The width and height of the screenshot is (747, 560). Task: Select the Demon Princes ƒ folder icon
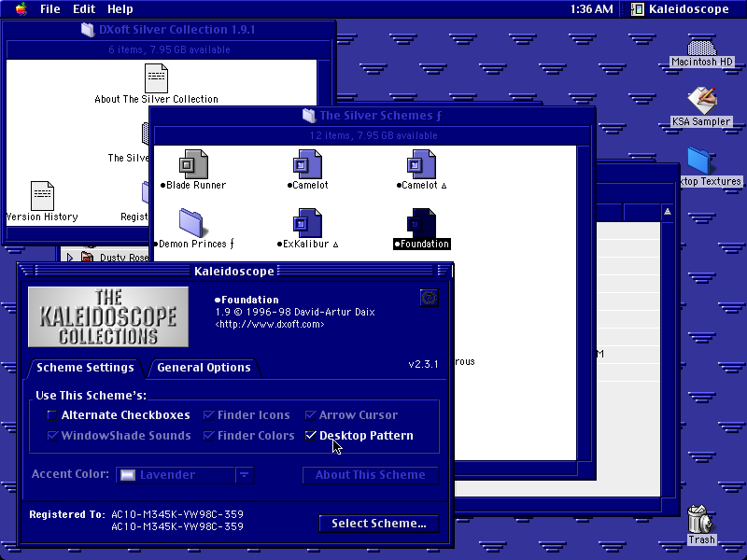click(x=191, y=222)
